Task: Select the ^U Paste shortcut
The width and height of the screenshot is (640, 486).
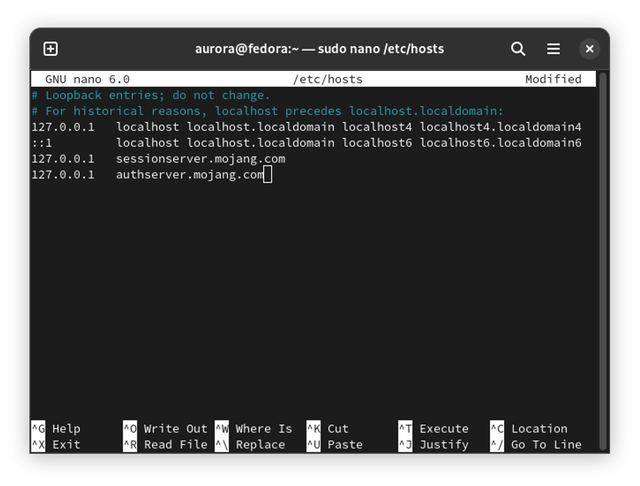Action: coord(334,444)
